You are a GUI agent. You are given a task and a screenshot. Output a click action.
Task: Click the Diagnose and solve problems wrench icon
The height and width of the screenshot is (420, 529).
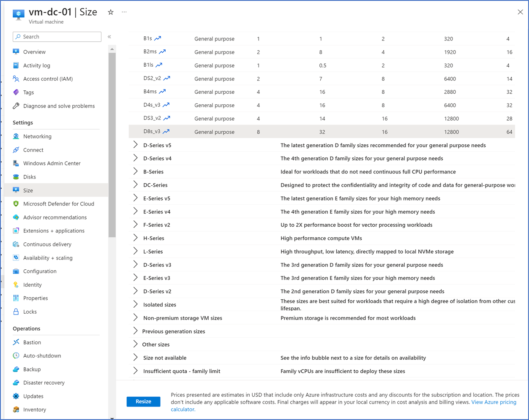[x=16, y=106]
